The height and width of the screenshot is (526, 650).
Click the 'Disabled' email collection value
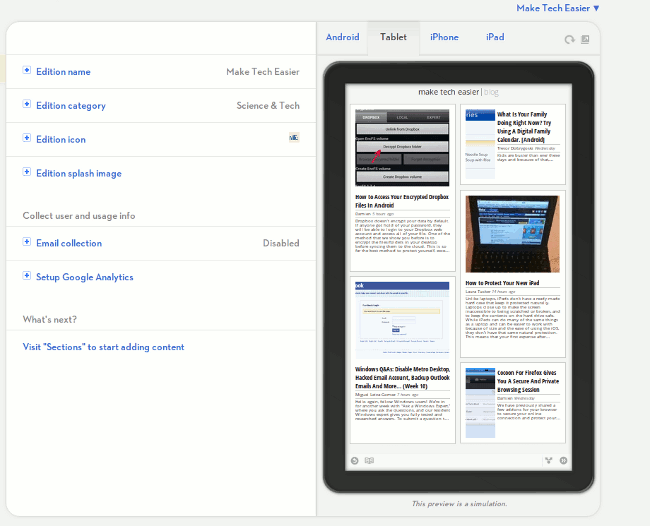pos(281,243)
